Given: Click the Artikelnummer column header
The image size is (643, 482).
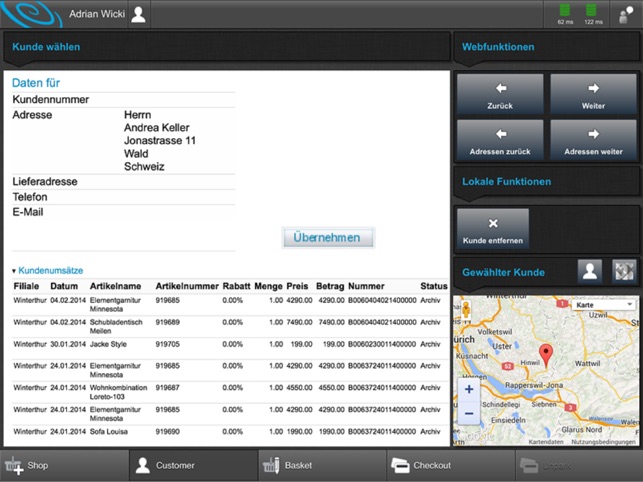Looking at the screenshot, I should (187, 286).
